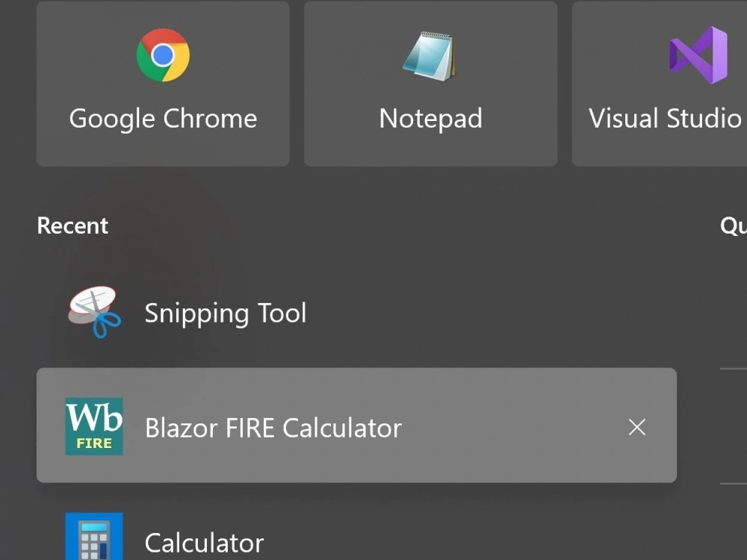Click the Recent section heading
This screenshot has width=747, height=560.
(72, 225)
